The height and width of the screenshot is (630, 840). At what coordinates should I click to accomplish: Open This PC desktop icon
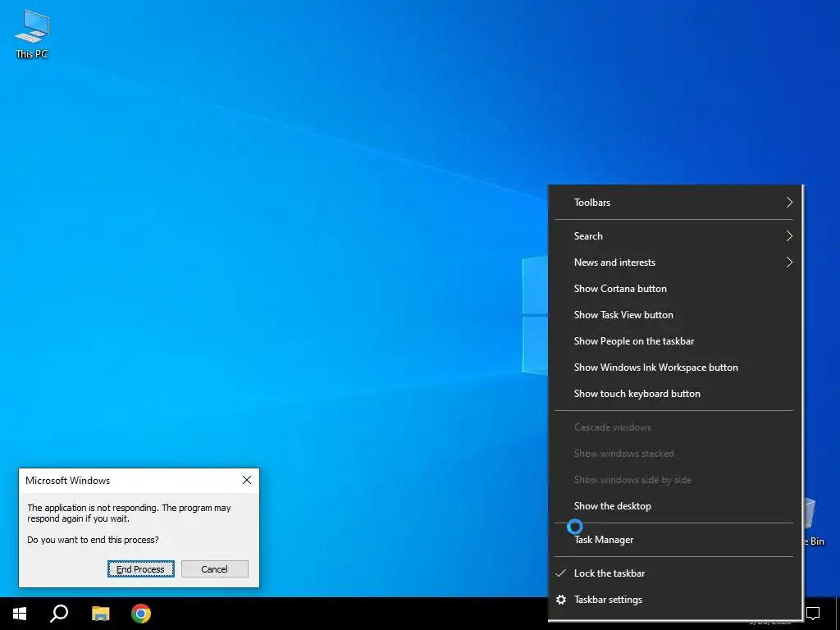[x=32, y=34]
